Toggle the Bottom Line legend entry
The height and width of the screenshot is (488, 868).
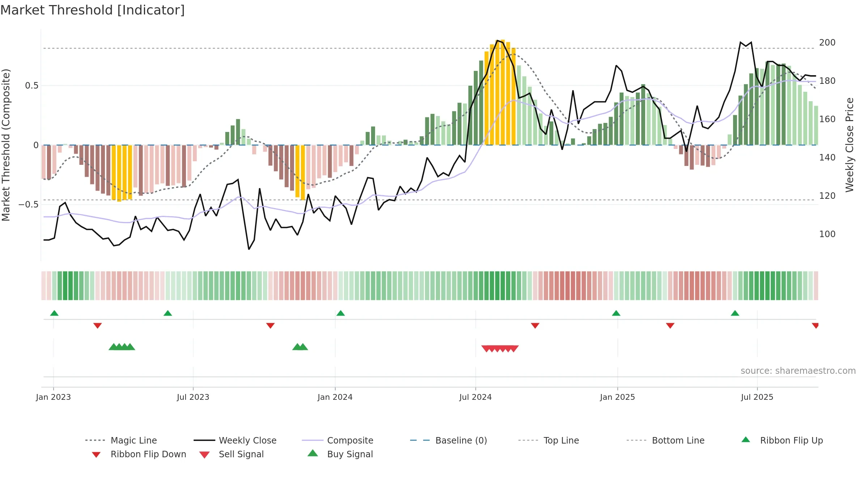665,440
